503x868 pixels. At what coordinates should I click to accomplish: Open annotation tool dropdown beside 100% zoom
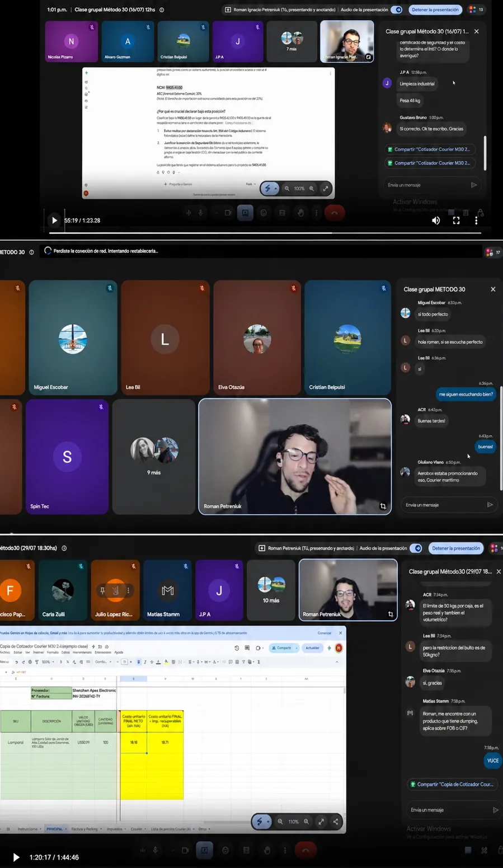pos(275,189)
